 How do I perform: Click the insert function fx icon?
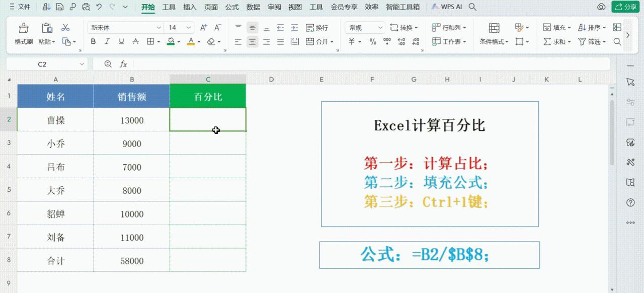point(123,64)
